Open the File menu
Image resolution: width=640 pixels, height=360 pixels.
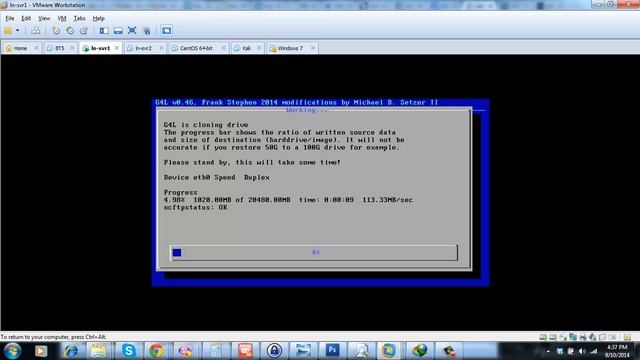(x=9, y=18)
